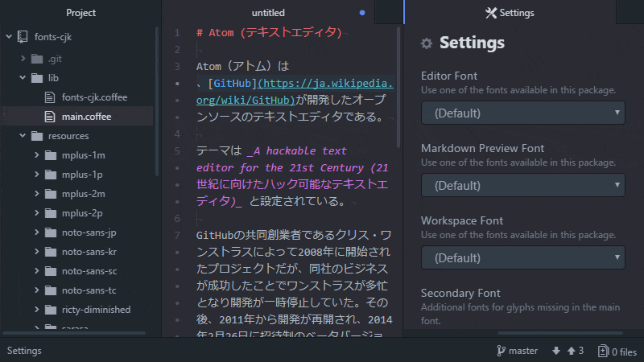Click the 'Secondary Font' setting title
The height and width of the screenshot is (362, 644).
coord(460,293)
